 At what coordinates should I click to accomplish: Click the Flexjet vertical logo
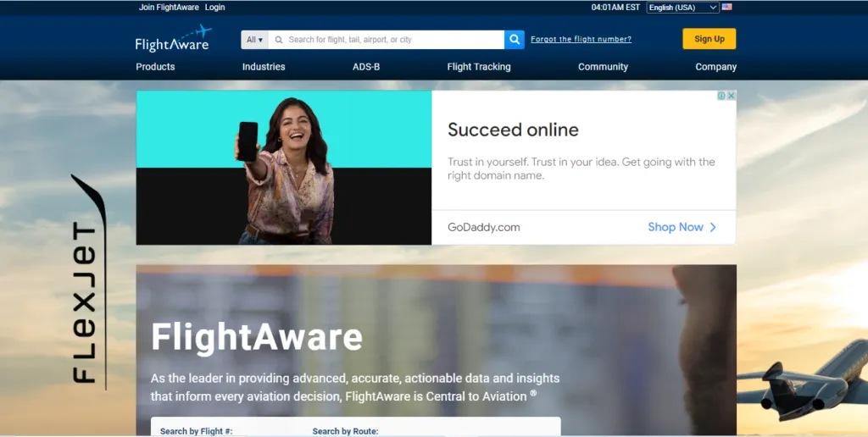click(x=89, y=281)
